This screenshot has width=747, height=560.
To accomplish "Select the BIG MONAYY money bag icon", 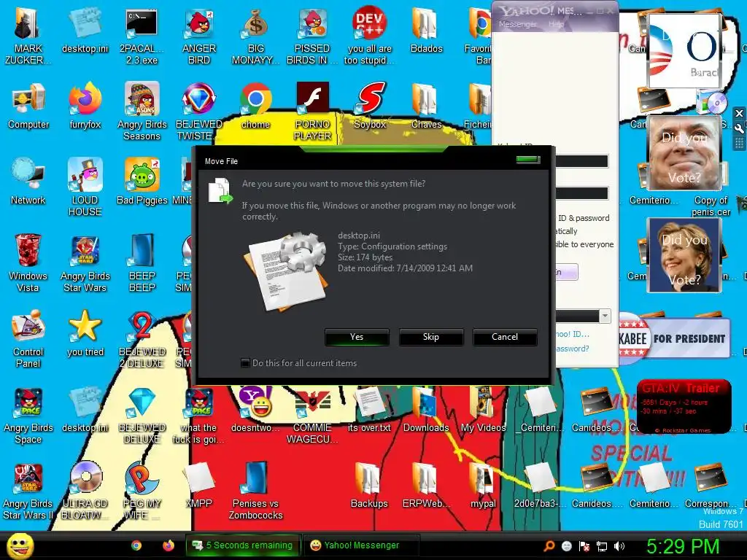I will click(x=256, y=36).
